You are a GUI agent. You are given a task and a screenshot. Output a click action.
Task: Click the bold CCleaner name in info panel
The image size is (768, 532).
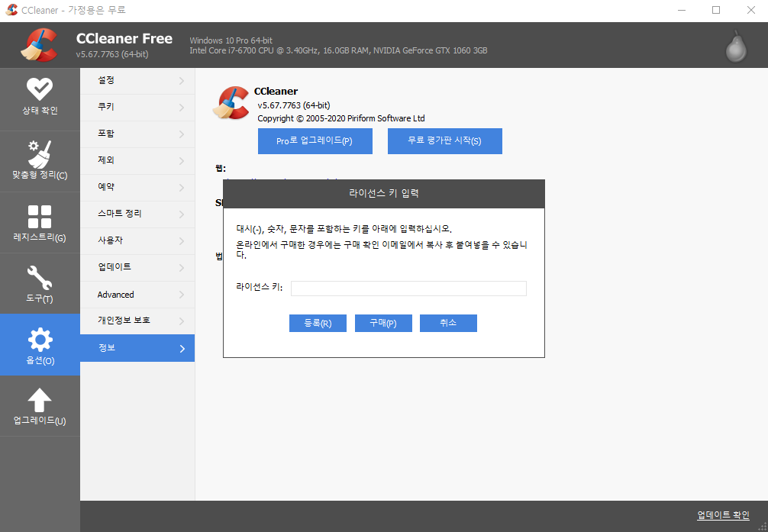point(276,91)
